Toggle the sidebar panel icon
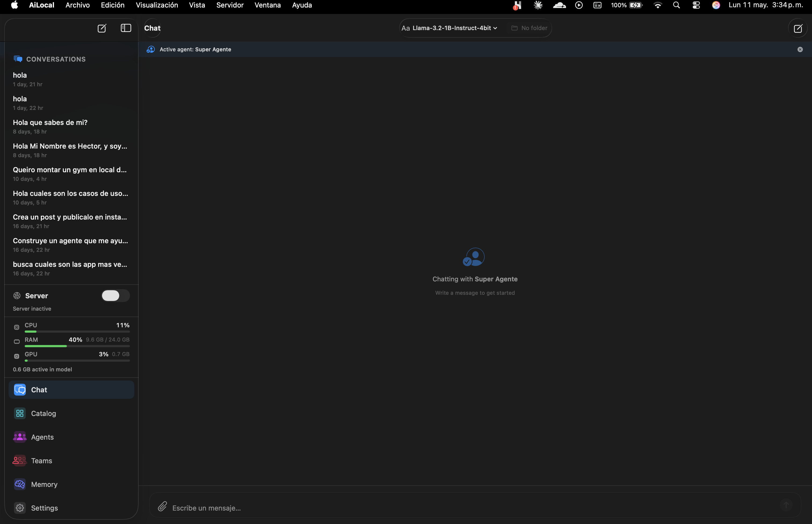 tap(126, 28)
